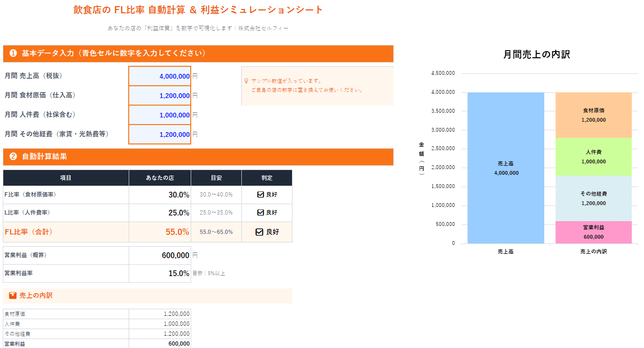Screen dimensions: 644x348
Task: Select the 月間 食材原価 input cell
Action: (159, 95)
